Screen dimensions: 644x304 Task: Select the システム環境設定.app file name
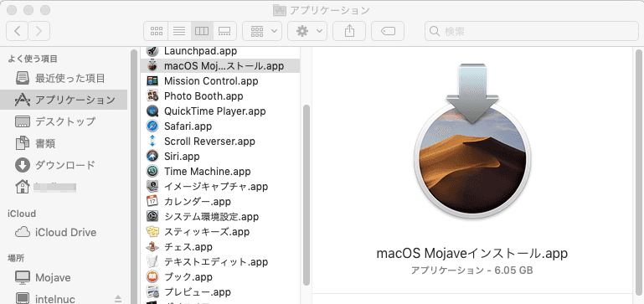[211, 217]
